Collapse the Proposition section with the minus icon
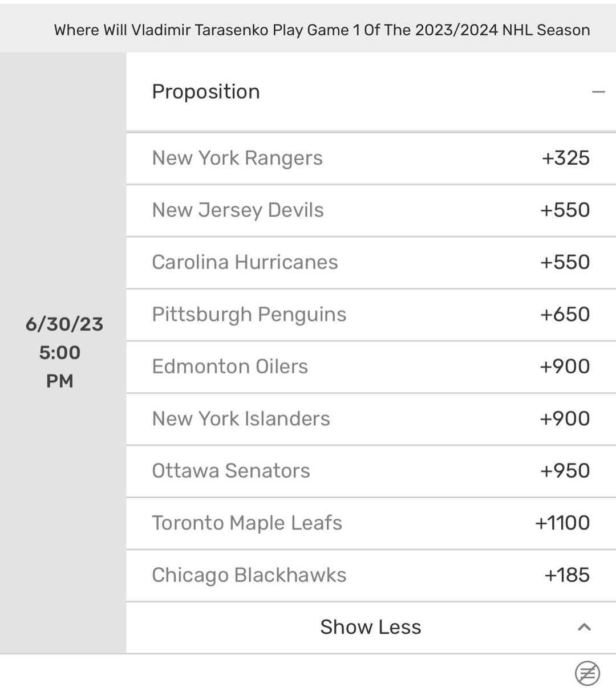Viewport: 616px width, 696px height. coord(598,92)
